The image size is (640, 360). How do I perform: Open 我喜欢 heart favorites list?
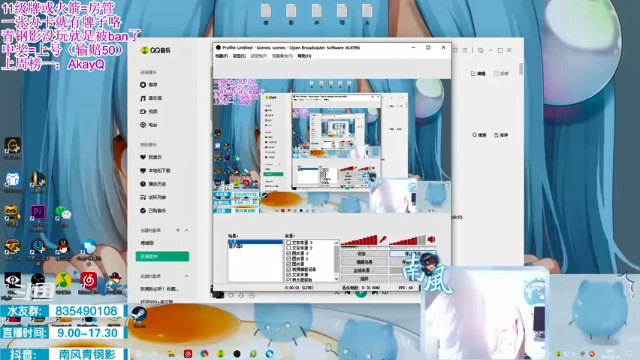151,157
